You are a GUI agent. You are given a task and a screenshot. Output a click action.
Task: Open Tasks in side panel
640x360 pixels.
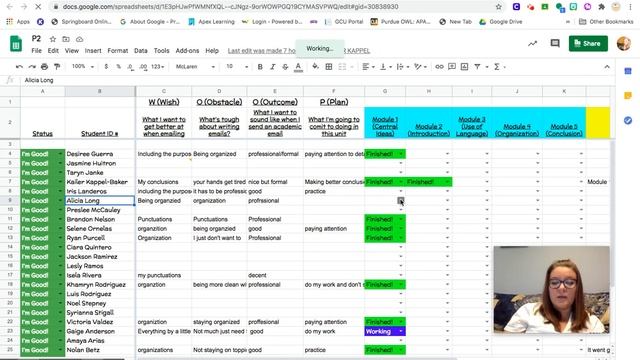[x=628, y=120]
